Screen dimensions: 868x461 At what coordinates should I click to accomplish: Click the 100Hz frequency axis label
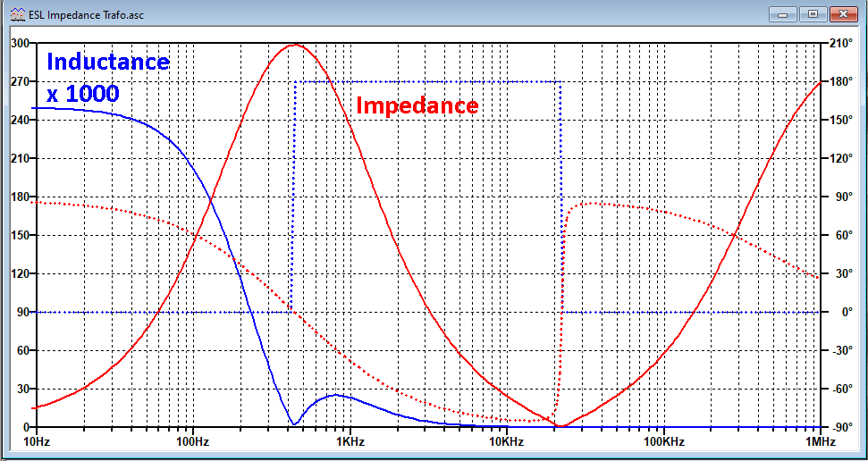pyautogui.click(x=193, y=442)
